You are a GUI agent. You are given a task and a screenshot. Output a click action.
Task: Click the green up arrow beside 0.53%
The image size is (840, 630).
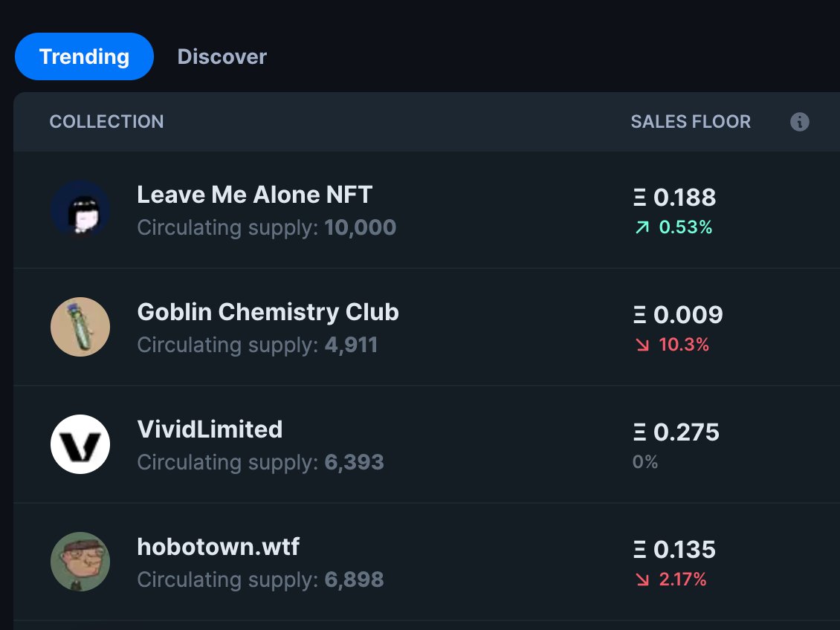(x=642, y=228)
